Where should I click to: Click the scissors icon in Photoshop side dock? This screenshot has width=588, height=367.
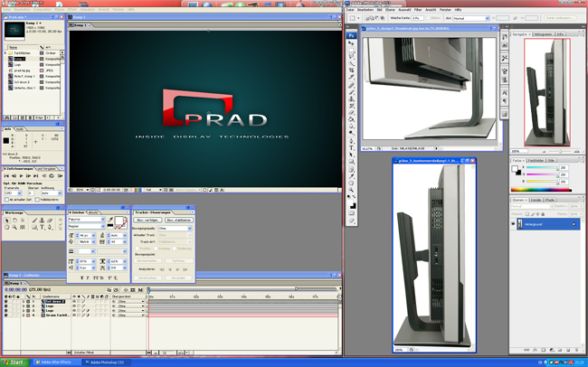click(x=505, y=58)
